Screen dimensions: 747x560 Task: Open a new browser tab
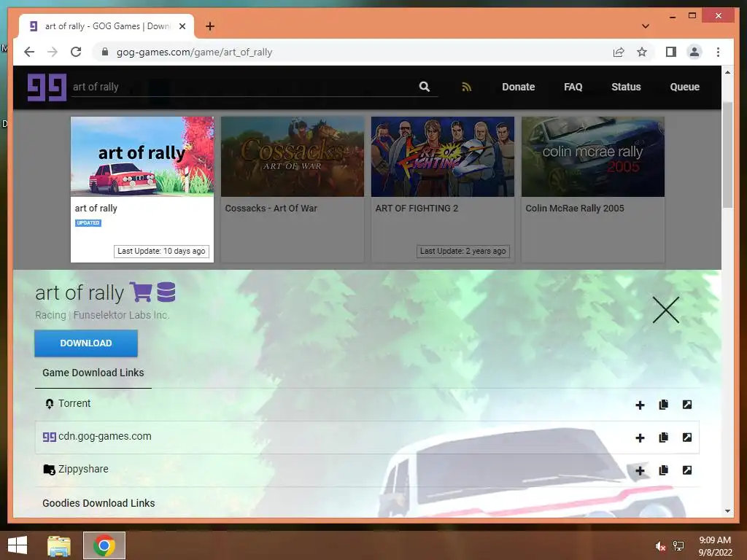[209, 26]
